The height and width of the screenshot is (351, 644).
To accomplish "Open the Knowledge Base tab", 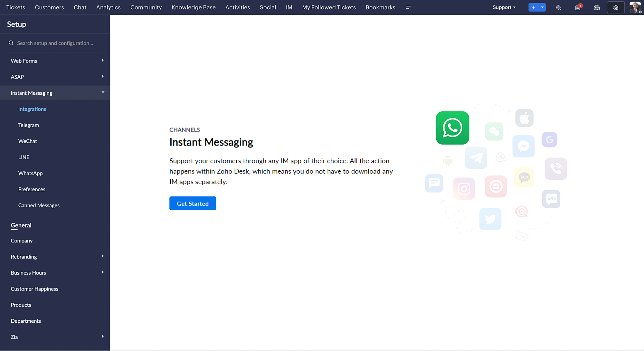I will (x=194, y=7).
